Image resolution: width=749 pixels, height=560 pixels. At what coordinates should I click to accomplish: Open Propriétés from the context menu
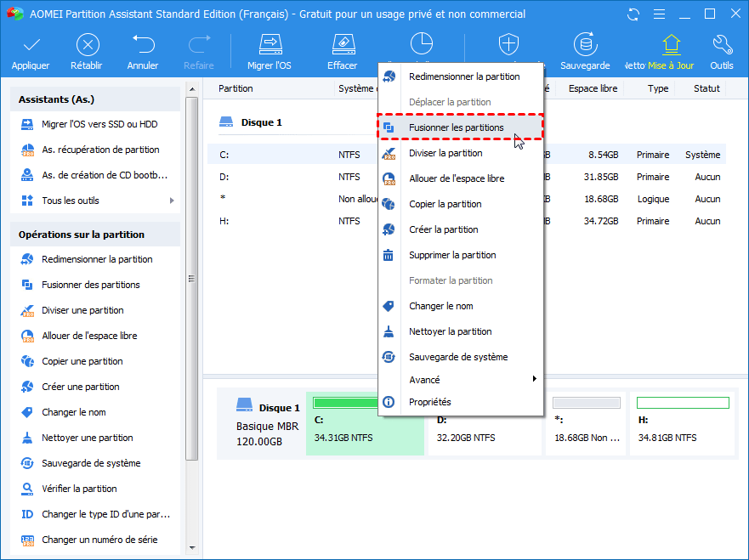coord(461,402)
